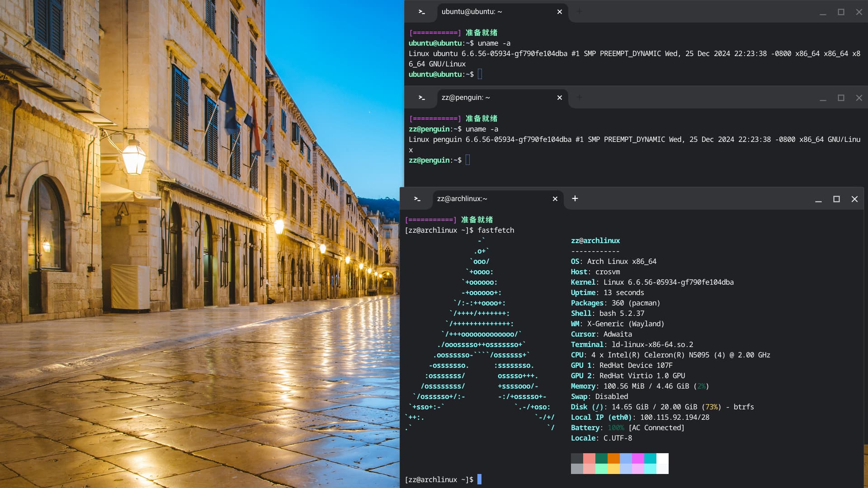868x488 pixels.
Task: Click the 'Host: crosvm' line
Action: [x=595, y=272]
